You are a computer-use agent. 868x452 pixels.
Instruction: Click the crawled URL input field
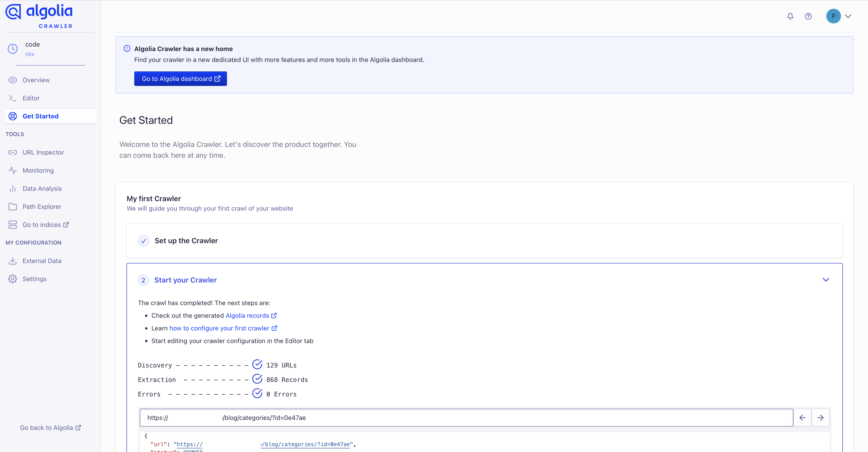click(x=466, y=418)
